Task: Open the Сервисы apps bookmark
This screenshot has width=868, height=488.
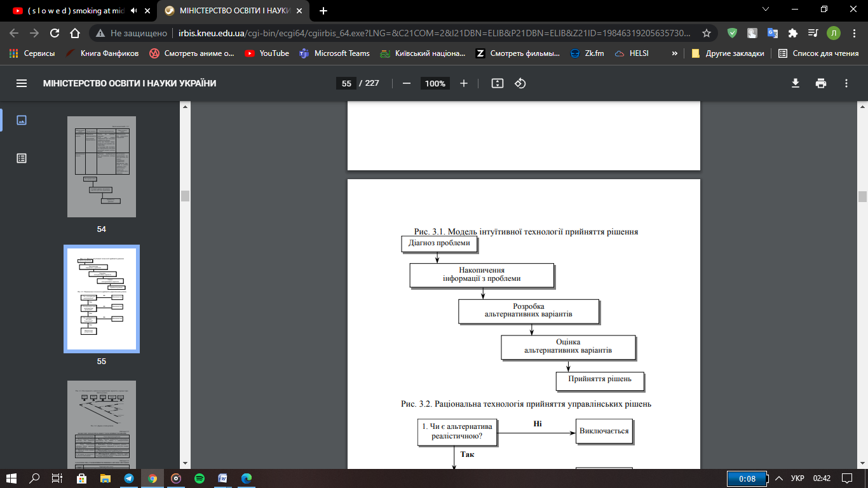Action: (32, 53)
